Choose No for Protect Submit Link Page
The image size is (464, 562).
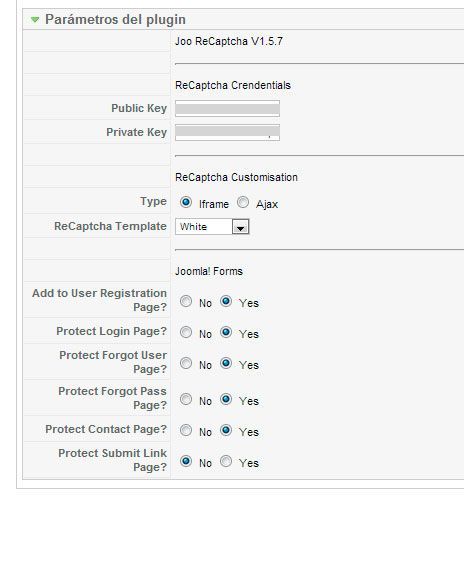186,461
